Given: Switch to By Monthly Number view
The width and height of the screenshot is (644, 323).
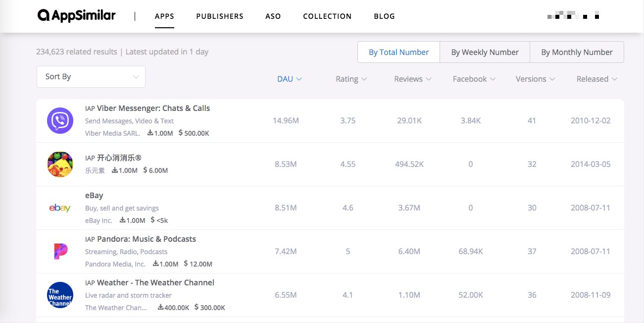Looking at the screenshot, I should click(577, 52).
